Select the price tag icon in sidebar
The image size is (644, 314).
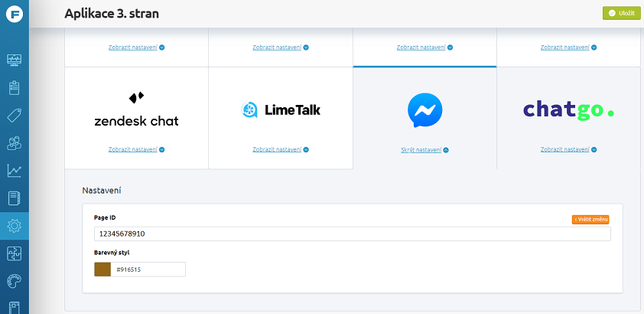(x=15, y=116)
